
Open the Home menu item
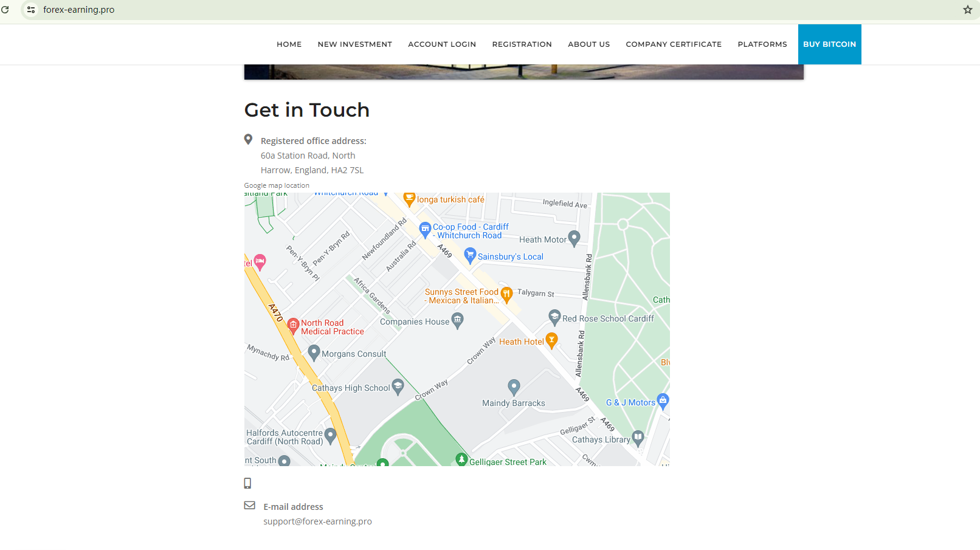(x=289, y=44)
